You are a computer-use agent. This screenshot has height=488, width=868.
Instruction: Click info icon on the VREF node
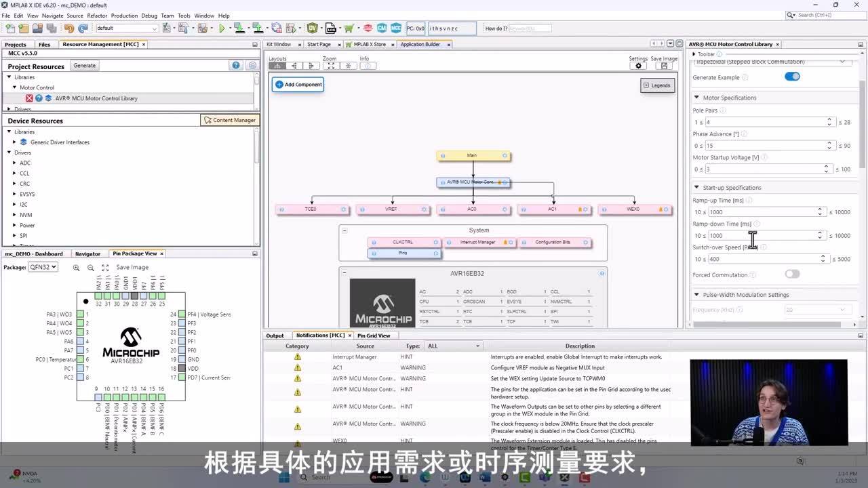pyautogui.click(x=362, y=209)
